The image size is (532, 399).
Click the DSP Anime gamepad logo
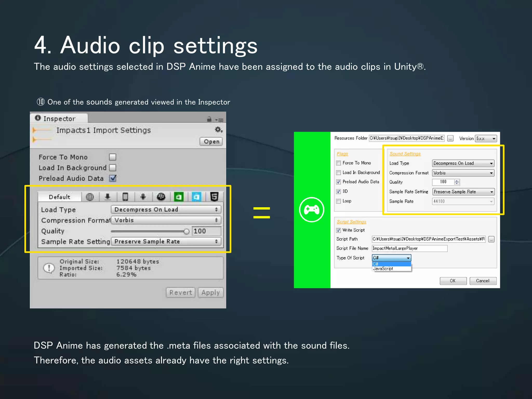click(x=311, y=210)
